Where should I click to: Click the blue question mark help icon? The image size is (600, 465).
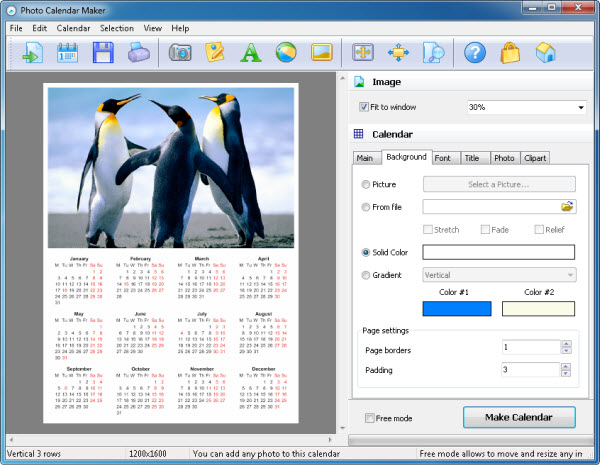(x=475, y=53)
